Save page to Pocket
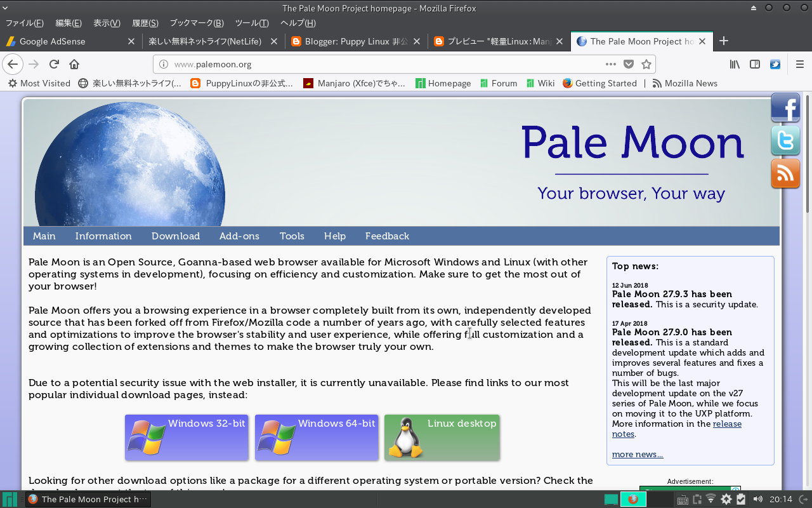 (x=629, y=64)
